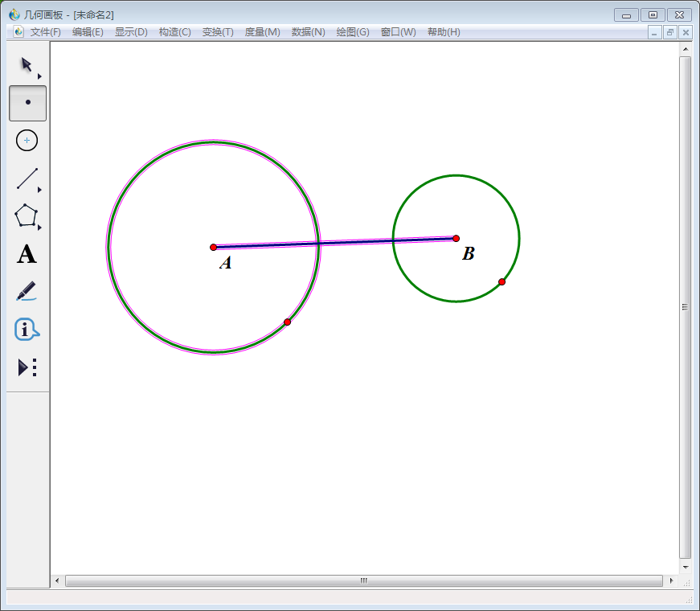700x611 pixels.
Task: Open the 构造(C) menu
Action: click(174, 32)
